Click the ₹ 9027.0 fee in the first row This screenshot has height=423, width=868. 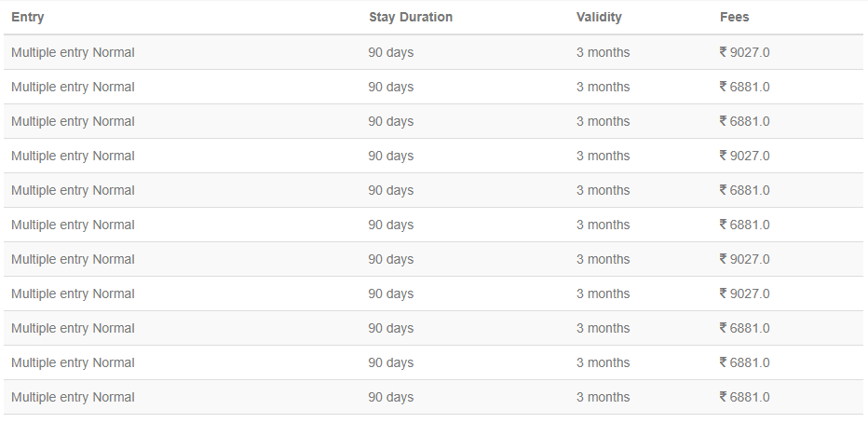(x=744, y=52)
